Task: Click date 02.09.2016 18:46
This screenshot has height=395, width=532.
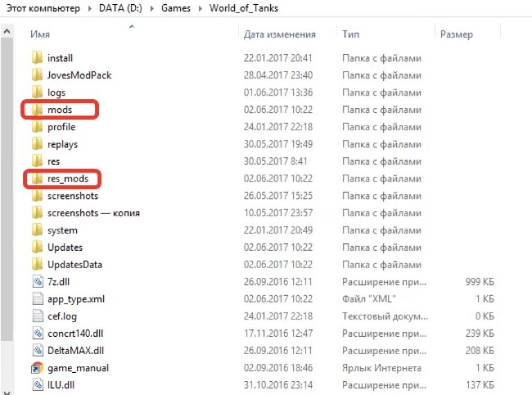Action: pos(278,368)
